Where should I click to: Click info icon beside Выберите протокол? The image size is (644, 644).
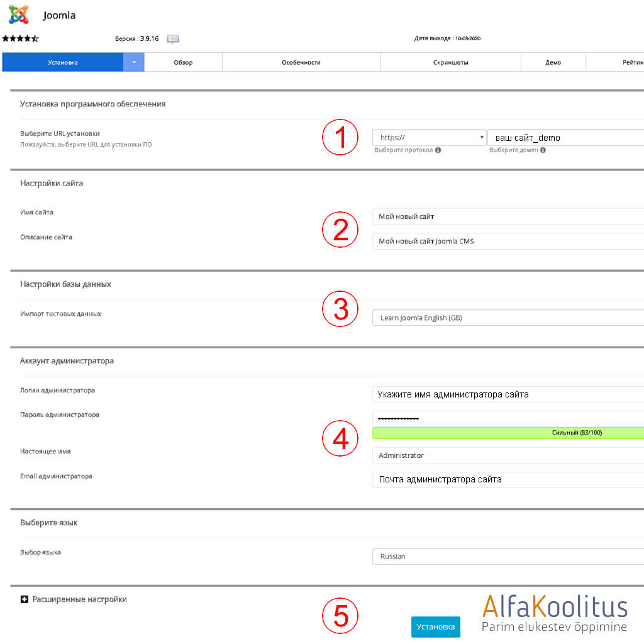[x=438, y=150]
